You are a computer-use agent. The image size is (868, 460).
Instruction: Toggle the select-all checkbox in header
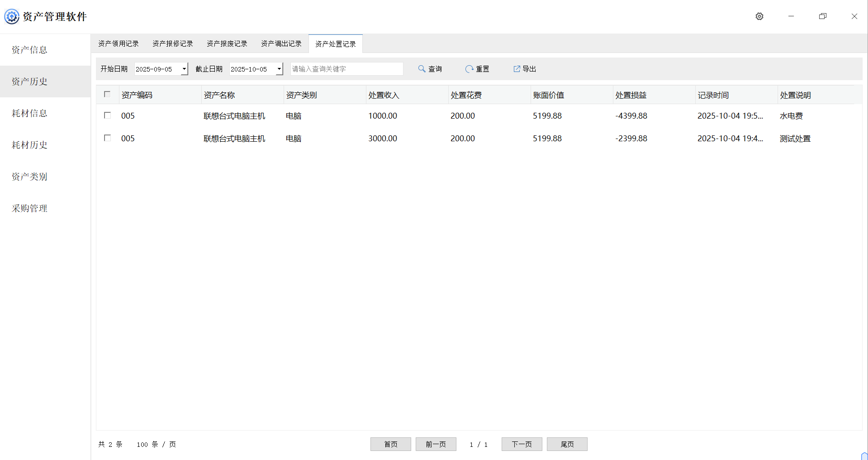pyautogui.click(x=107, y=94)
